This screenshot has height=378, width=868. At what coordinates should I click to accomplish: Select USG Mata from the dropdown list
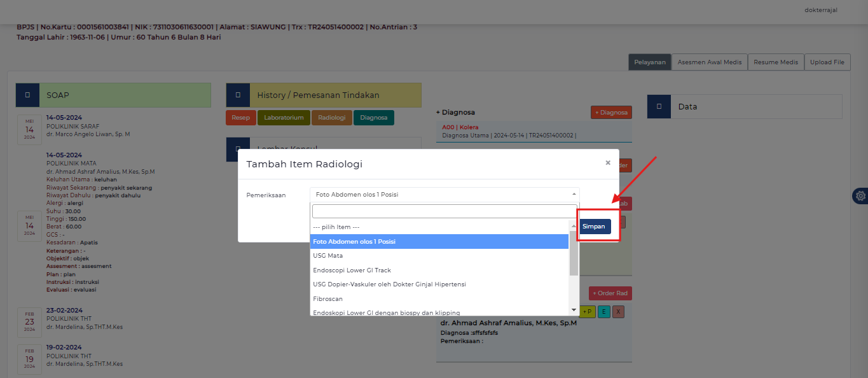click(382, 255)
